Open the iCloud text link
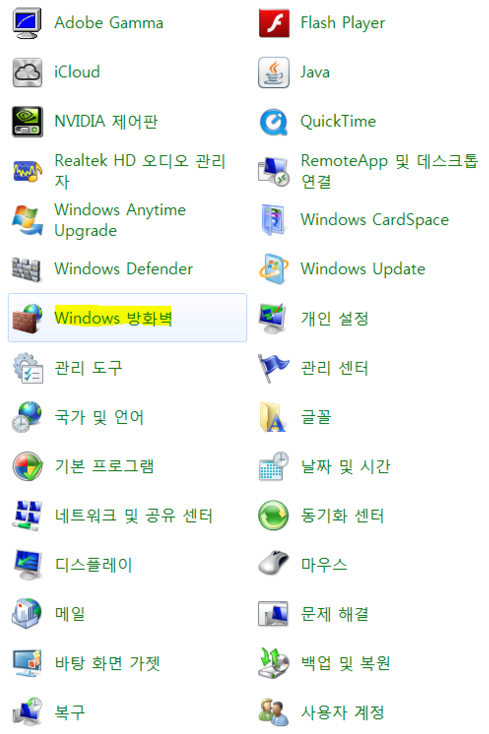This screenshot has height=734, width=489. (x=77, y=72)
